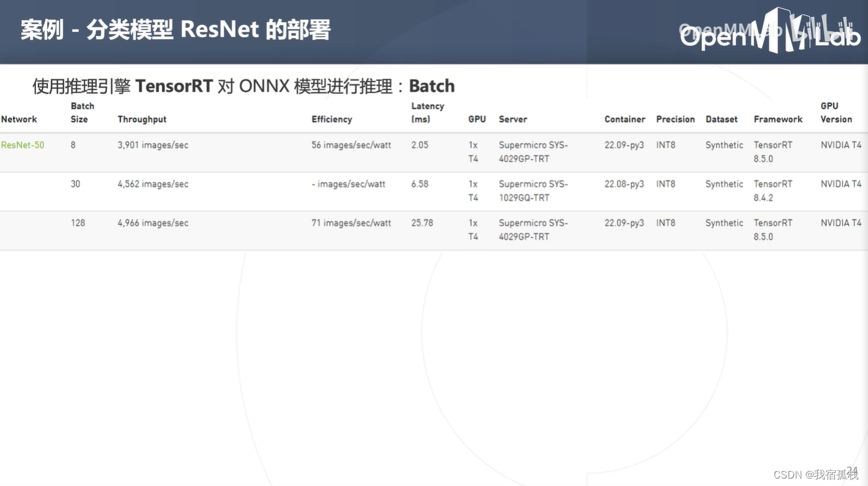Screen dimensions: 868x486
Task: Click the 22.08-py3 container cell
Action: 624,185
